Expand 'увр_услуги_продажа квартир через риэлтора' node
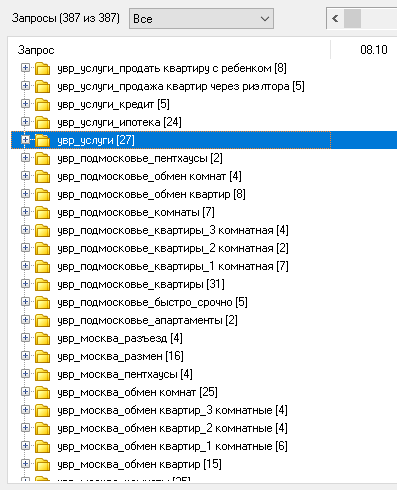Screen dimensions: 397x490 pos(25,86)
